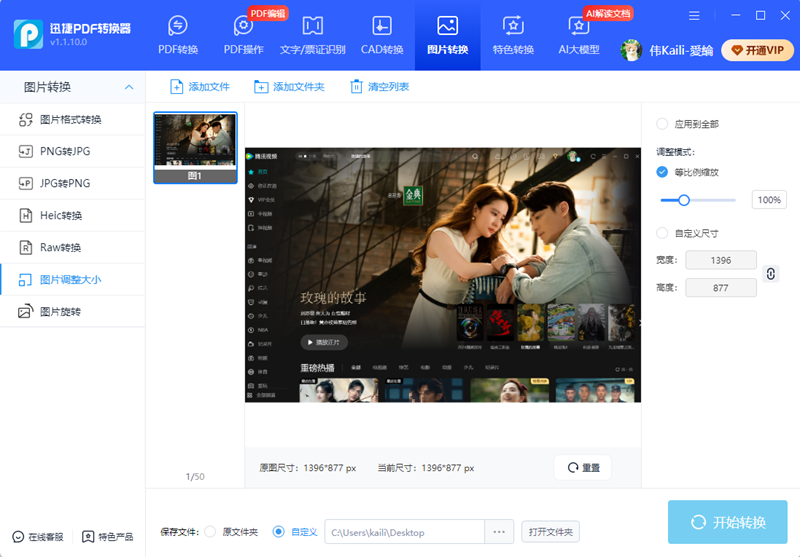Image resolution: width=800 pixels, height=557 pixels.
Task: Open the PDF转换 tab
Action: (178, 35)
